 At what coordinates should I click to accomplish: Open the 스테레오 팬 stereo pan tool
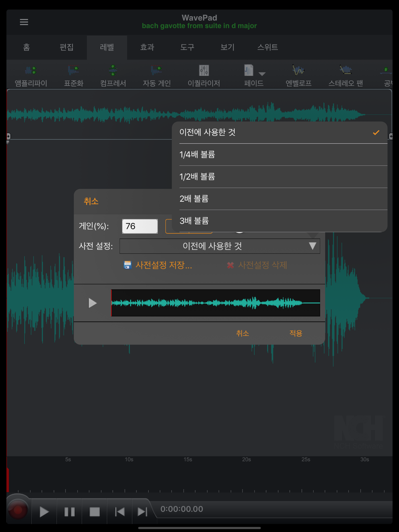(x=346, y=76)
